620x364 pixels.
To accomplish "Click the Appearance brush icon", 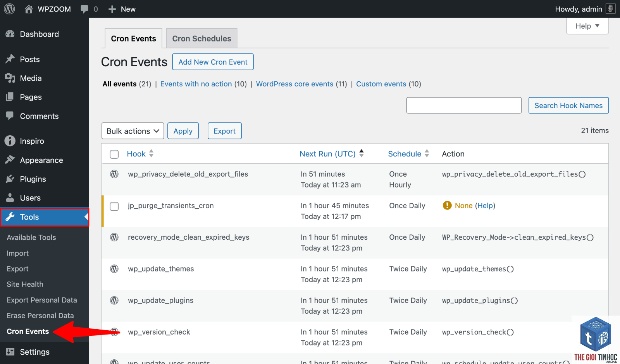I will click(x=10, y=160).
